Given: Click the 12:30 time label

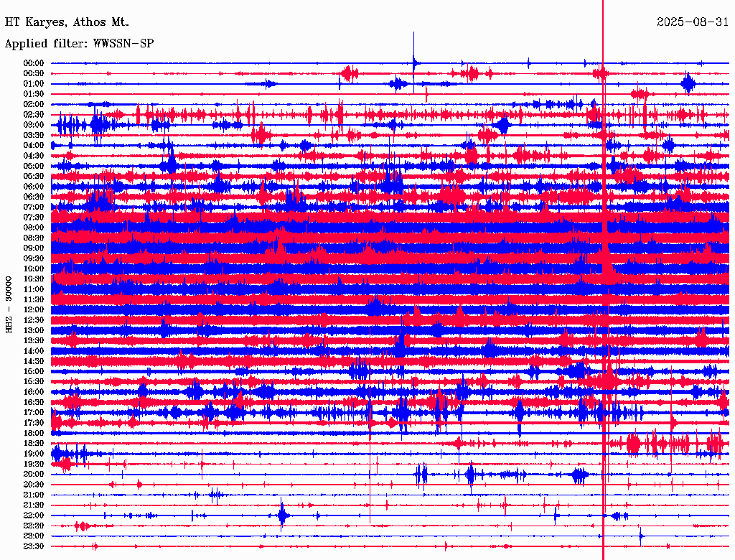Looking at the screenshot, I should pyautogui.click(x=34, y=320).
